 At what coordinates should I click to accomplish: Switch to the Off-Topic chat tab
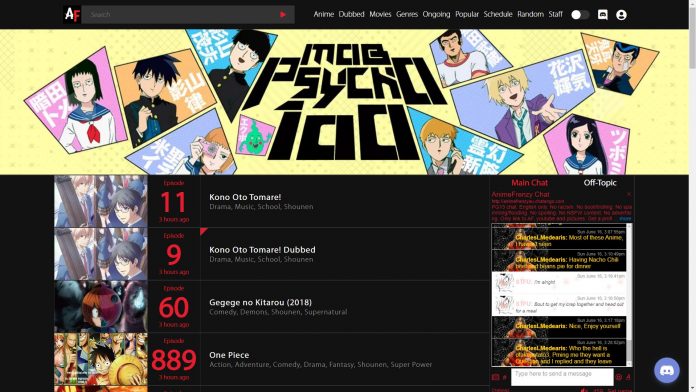600,182
